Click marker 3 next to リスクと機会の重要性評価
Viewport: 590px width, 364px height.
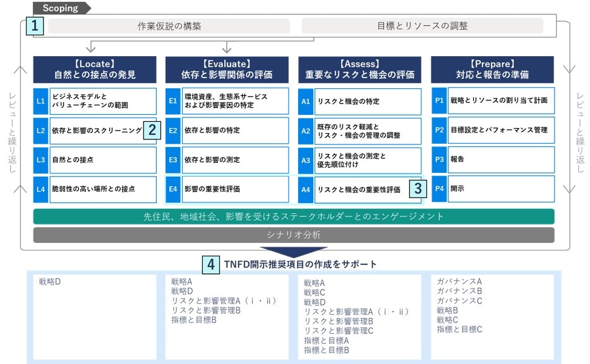click(x=418, y=189)
